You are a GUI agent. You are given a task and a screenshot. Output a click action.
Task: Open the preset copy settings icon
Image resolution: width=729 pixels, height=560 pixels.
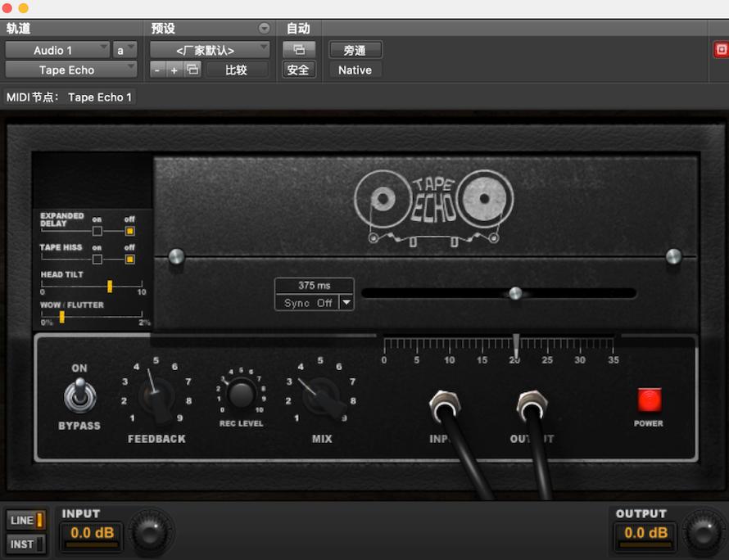click(192, 70)
